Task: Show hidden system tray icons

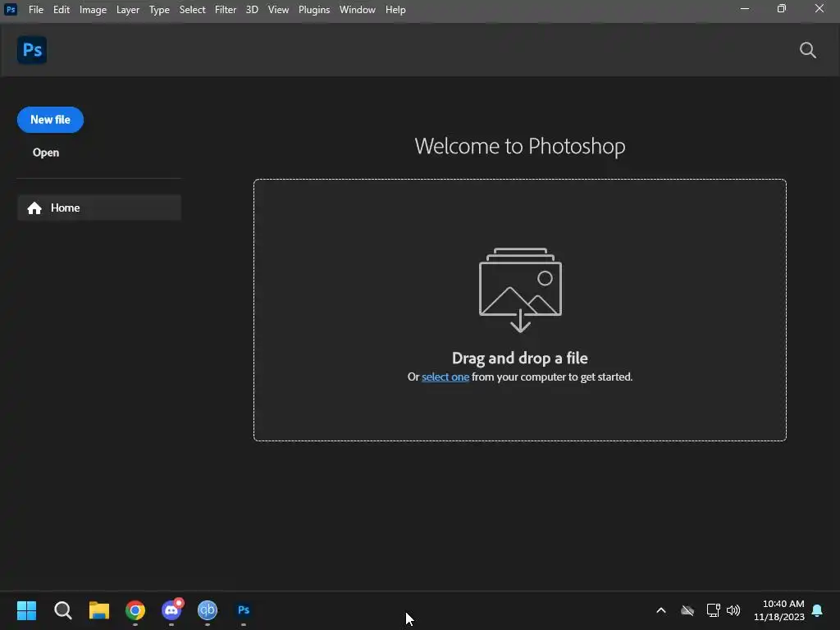Action: 661,610
